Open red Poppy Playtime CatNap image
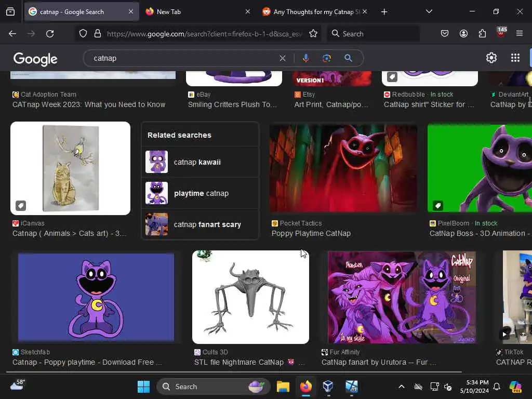532x399 pixels. (343, 168)
